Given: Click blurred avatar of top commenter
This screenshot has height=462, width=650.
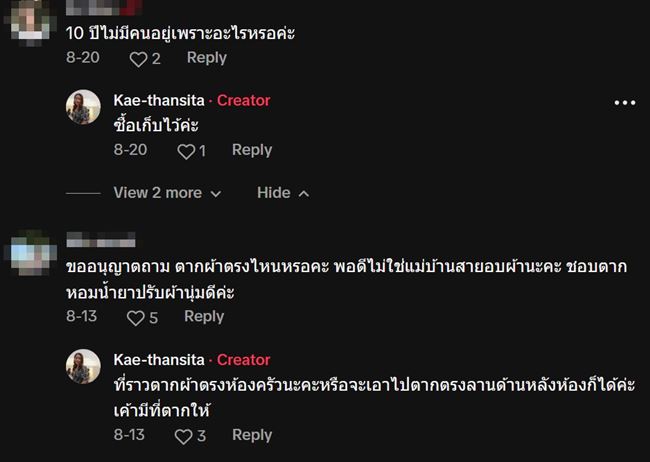Looking at the screenshot, I should 27,12.
